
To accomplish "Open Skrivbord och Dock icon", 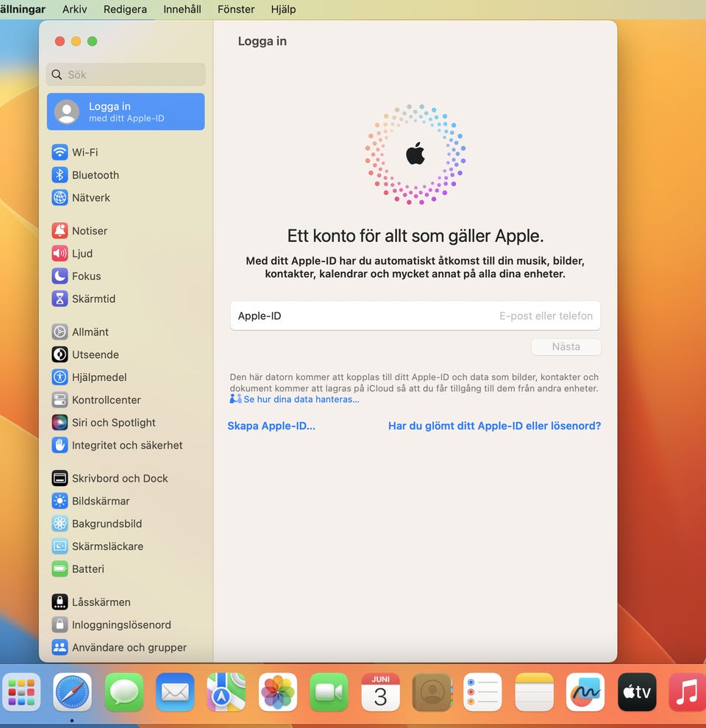I will pos(60,478).
